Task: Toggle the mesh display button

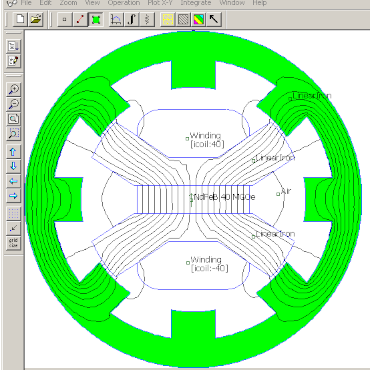Action: tap(167, 19)
